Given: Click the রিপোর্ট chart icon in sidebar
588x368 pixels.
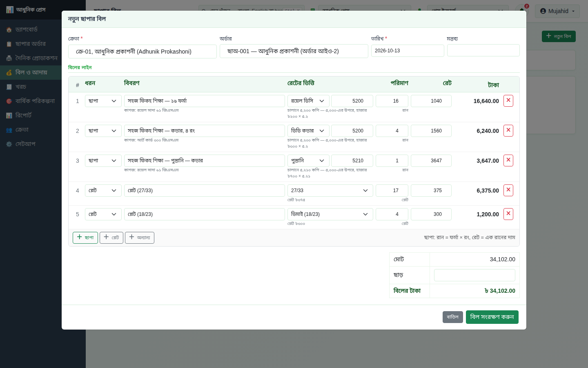Looking at the screenshot, I should [9, 116].
